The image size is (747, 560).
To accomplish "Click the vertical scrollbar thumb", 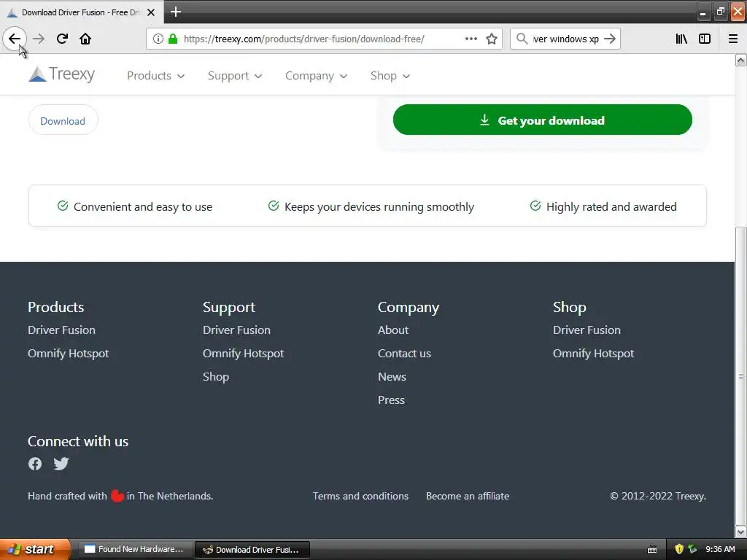I will click(740, 376).
